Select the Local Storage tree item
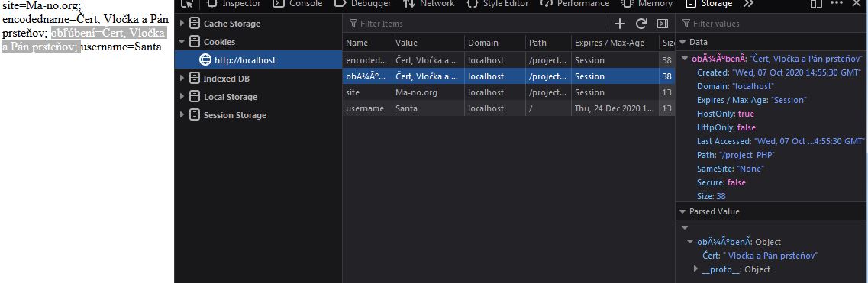This screenshot has height=283, width=868. [x=231, y=97]
